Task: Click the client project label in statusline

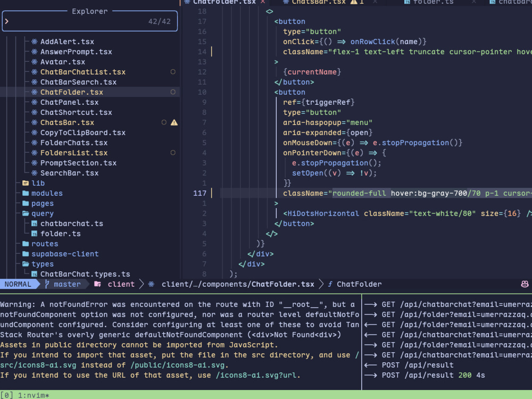Action: tap(121, 284)
